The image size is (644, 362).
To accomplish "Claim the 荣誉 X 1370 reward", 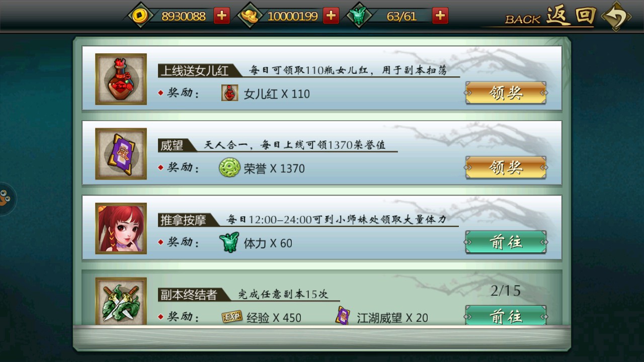I will [x=506, y=167].
